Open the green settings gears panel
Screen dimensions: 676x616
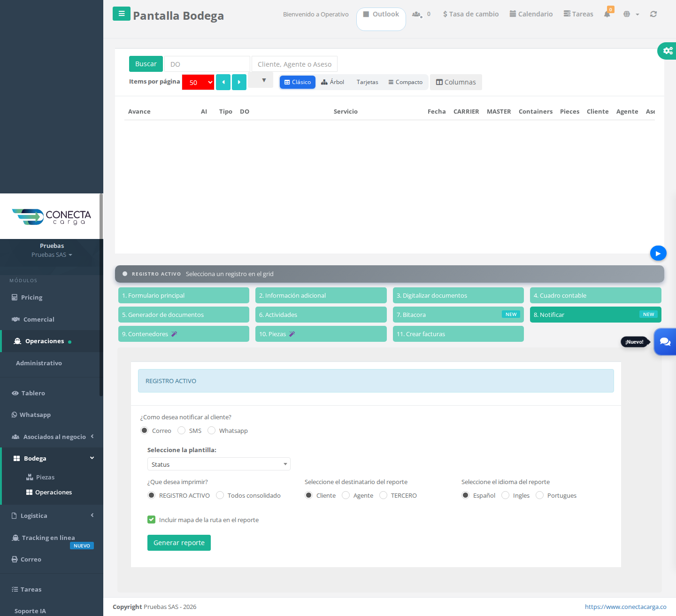(667, 50)
